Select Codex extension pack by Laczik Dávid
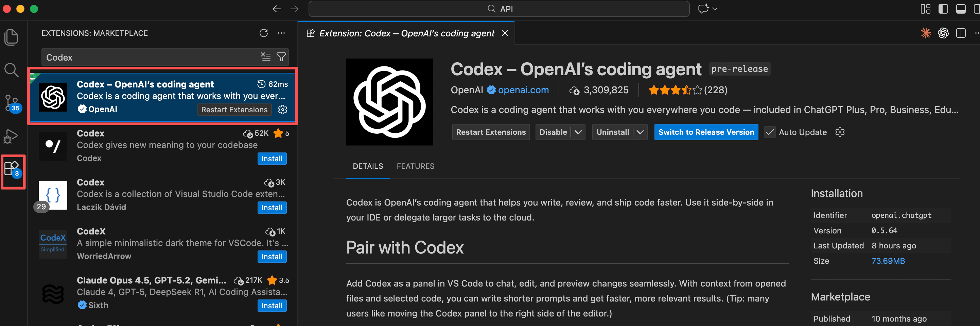Image resolution: width=980 pixels, height=326 pixels. pos(163,195)
